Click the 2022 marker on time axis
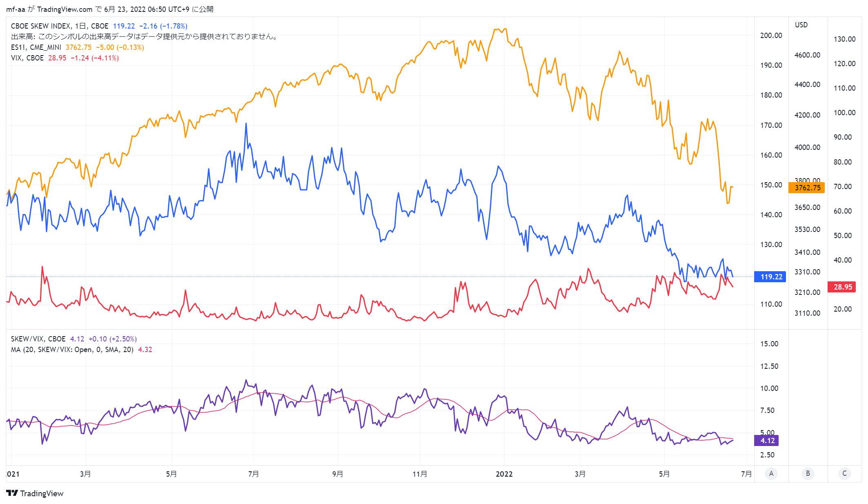Screen dimensions: 868x504 [x=504, y=474]
